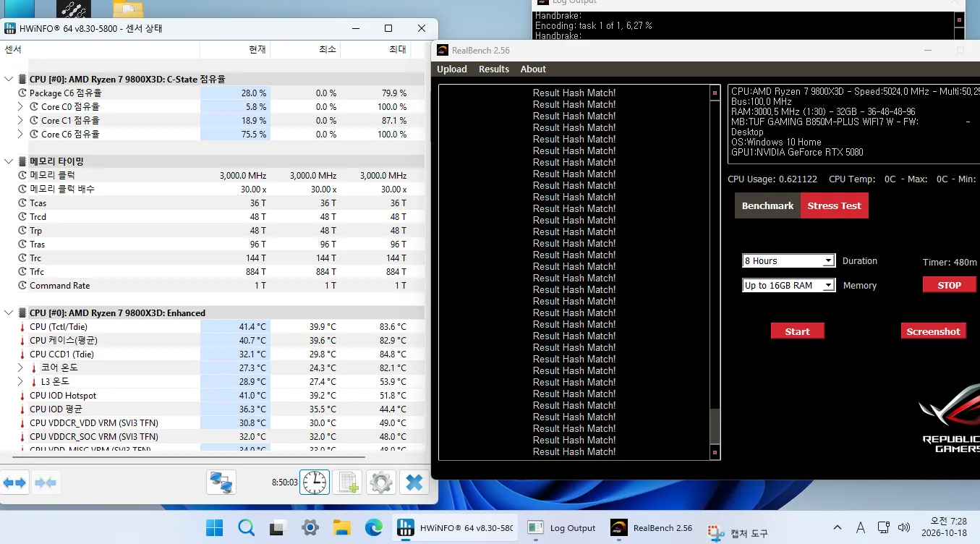Expand the Core C0 점유율 row
The image size is (980, 544).
pos(20,107)
